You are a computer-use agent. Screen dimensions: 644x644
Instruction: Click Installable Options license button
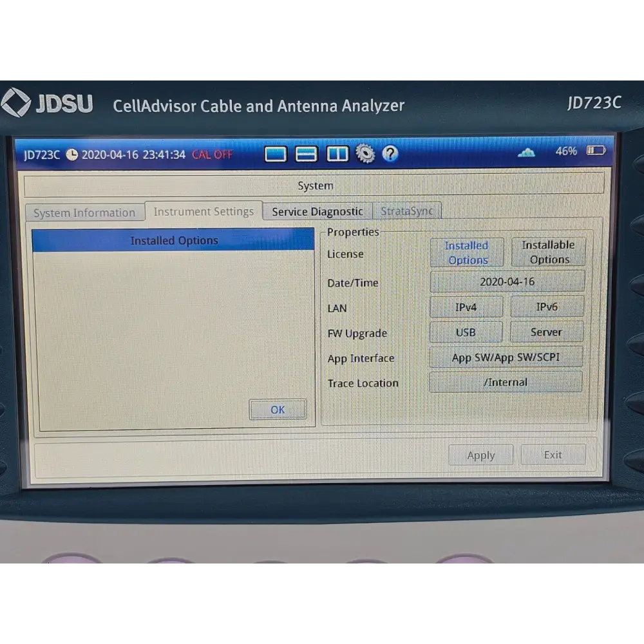pos(548,252)
